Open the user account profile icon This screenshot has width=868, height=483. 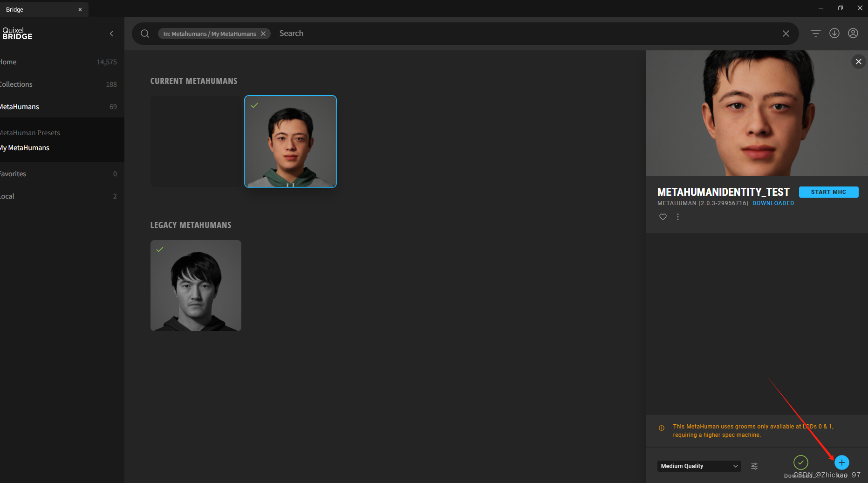pyautogui.click(x=853, y=33)
